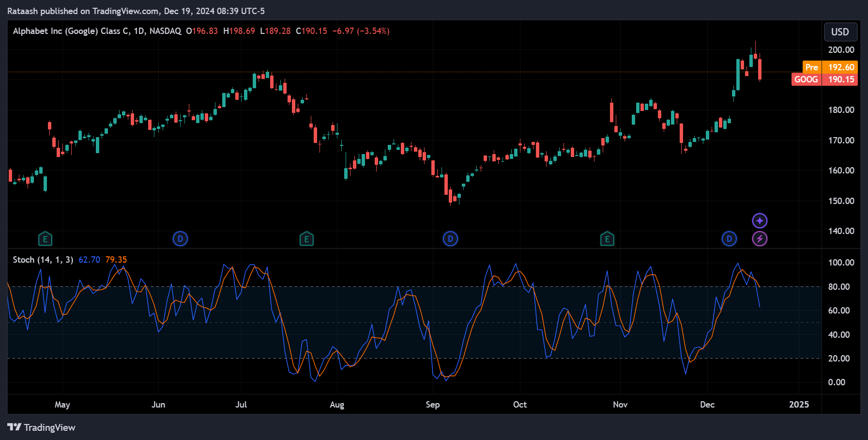Click the TradingView logo at bottom left
The height and width of the screenshot is (440, 868).
pyautogui.click(x=42, y=427)
